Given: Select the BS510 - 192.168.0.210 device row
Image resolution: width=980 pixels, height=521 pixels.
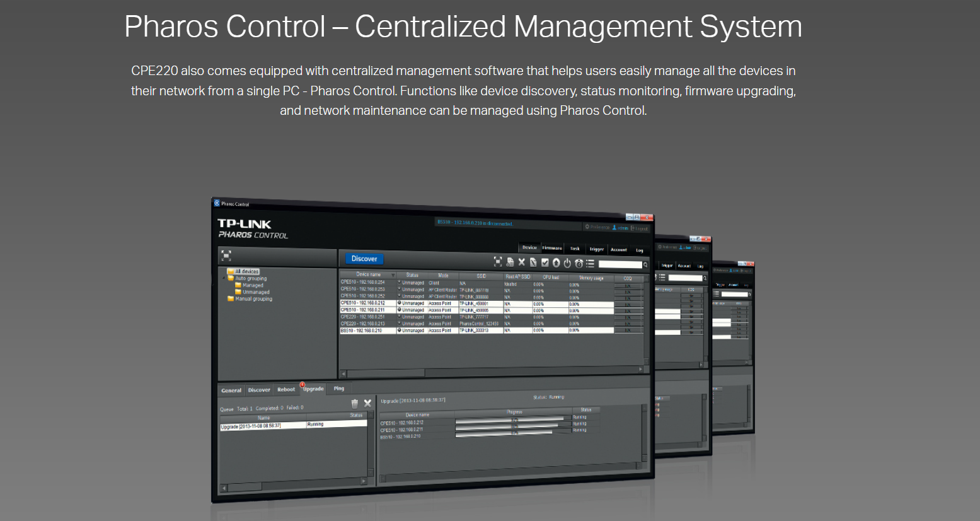Looking at the screenshot, I should click(x=367, y=331).
